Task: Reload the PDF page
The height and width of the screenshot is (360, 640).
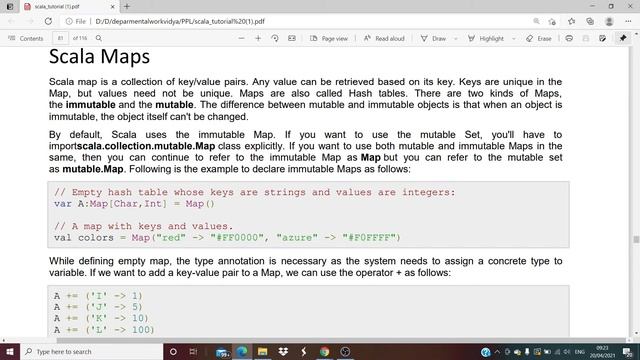Action: (x=48, y=21)
